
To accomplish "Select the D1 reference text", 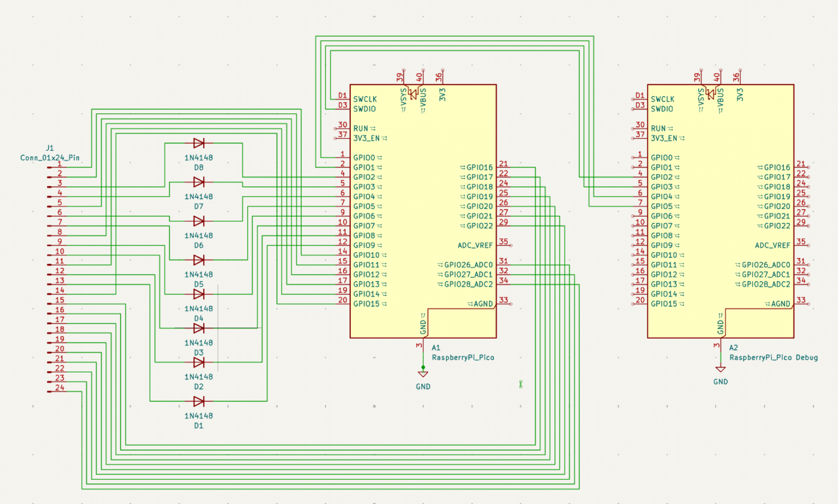I will tap(199, 426).
